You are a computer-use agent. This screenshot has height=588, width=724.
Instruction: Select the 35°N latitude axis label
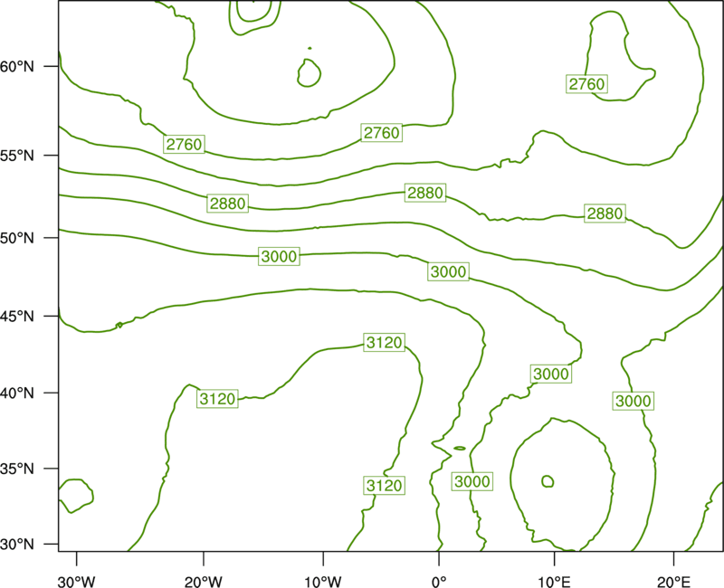pos(17,469)
